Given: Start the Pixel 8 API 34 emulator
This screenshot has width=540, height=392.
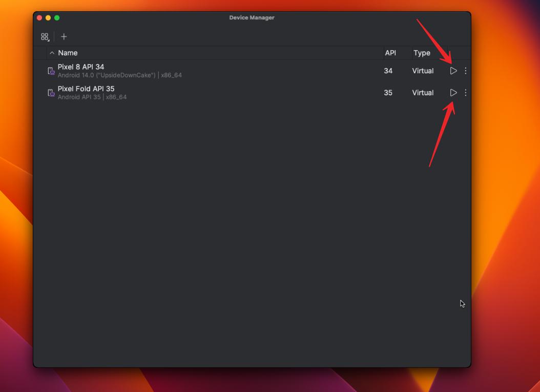Looking at the screenshot, I should coord(453,71).
